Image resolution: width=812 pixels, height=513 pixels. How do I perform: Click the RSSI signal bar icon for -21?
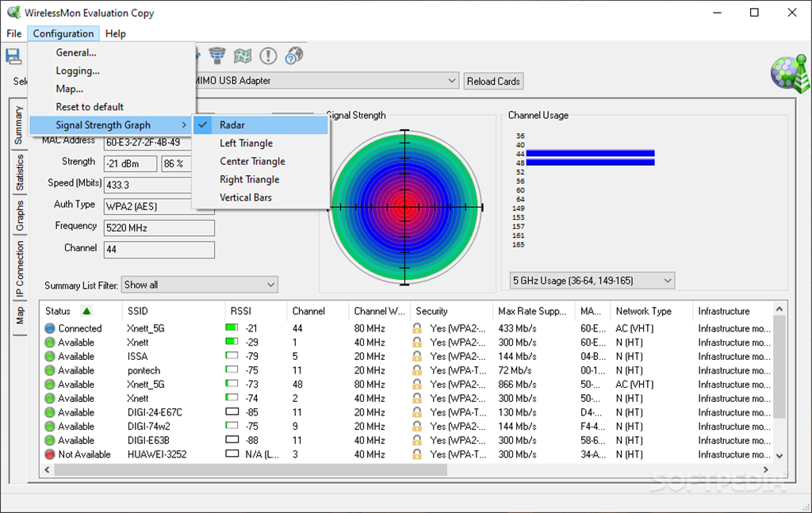click(x=232, y=327)
